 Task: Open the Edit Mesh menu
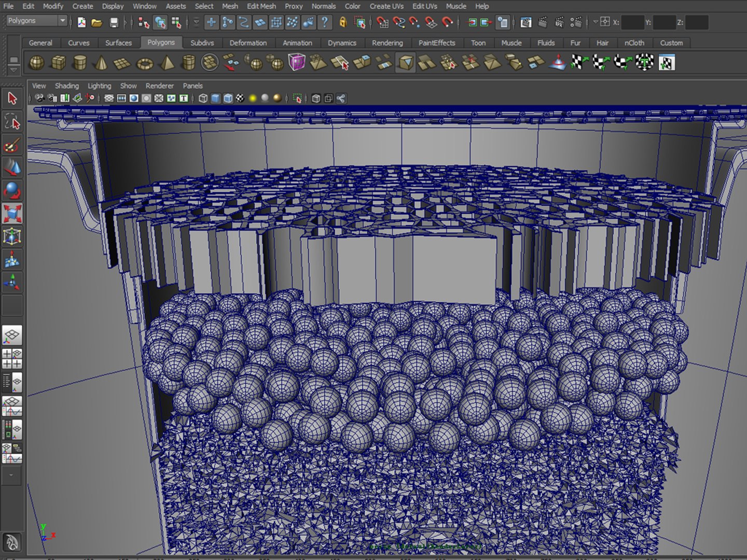[261, 6]
